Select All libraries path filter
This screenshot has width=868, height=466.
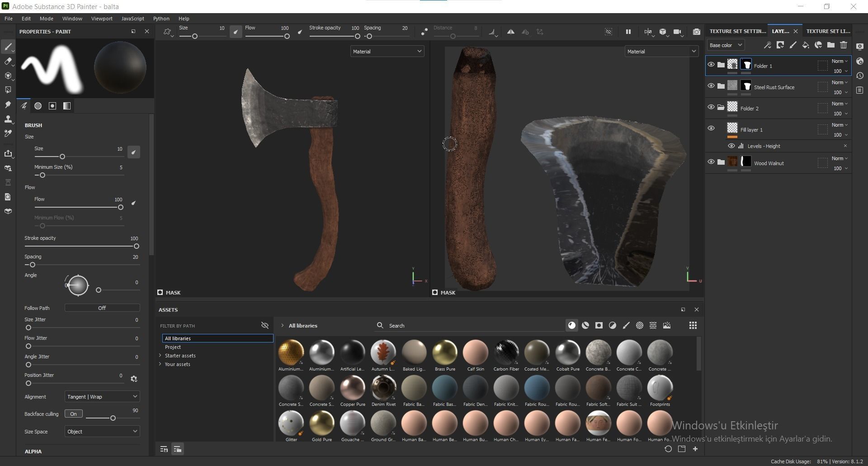click(x=217, y=338)
